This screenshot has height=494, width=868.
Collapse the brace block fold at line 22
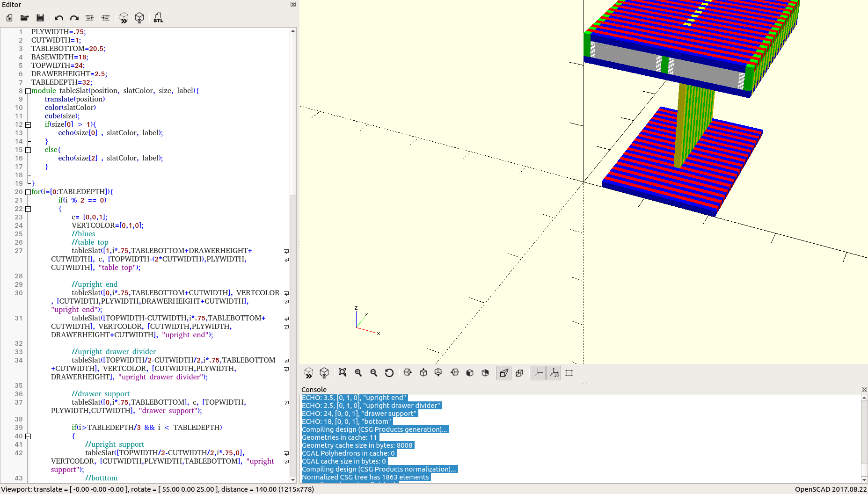pos(28,209)
